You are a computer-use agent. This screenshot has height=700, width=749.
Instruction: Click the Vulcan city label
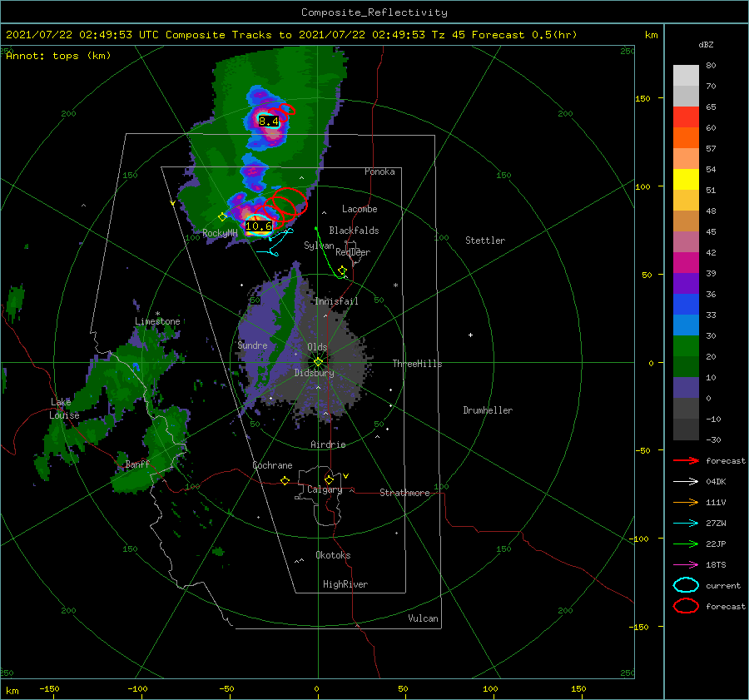(x=423, y=618)
